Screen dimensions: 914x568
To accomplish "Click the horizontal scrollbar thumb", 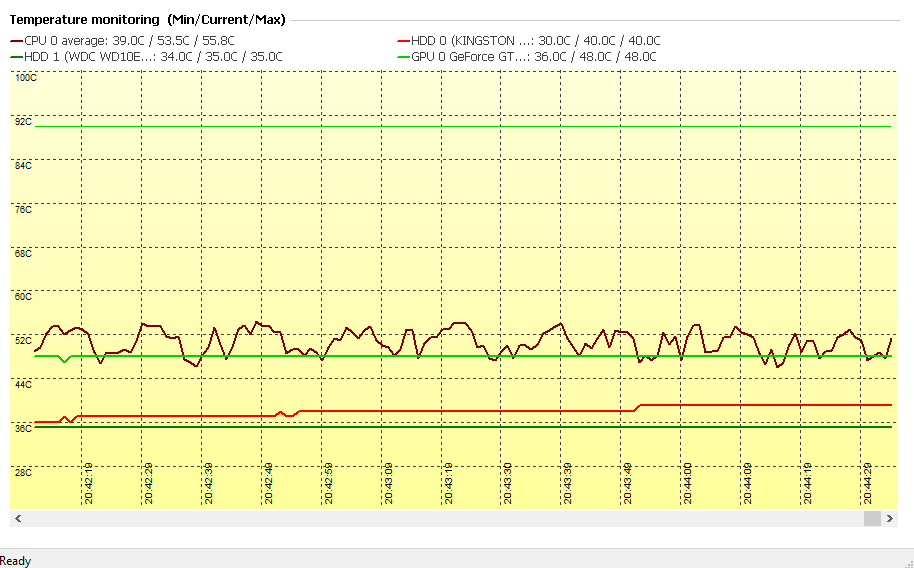I will coord(872,518).
